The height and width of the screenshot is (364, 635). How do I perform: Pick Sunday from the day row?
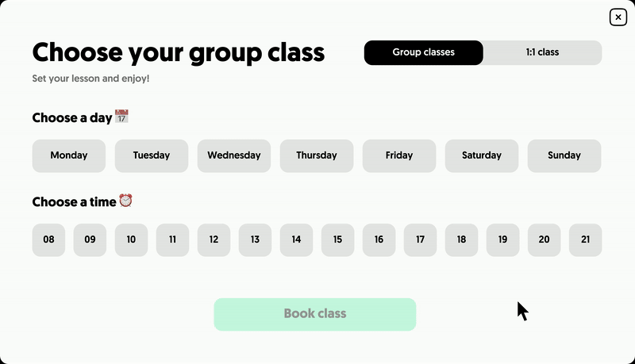(564, 155)
